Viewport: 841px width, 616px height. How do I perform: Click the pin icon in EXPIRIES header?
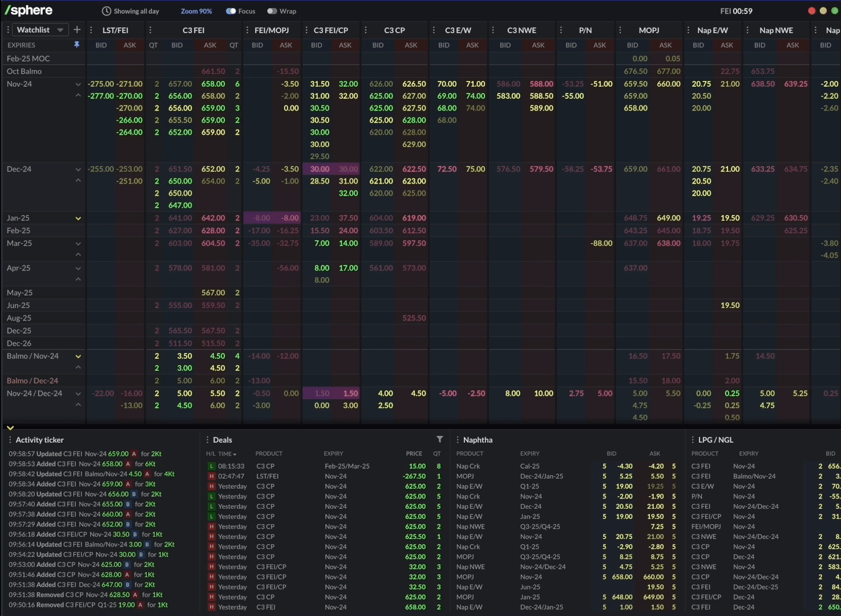(76, 44)
